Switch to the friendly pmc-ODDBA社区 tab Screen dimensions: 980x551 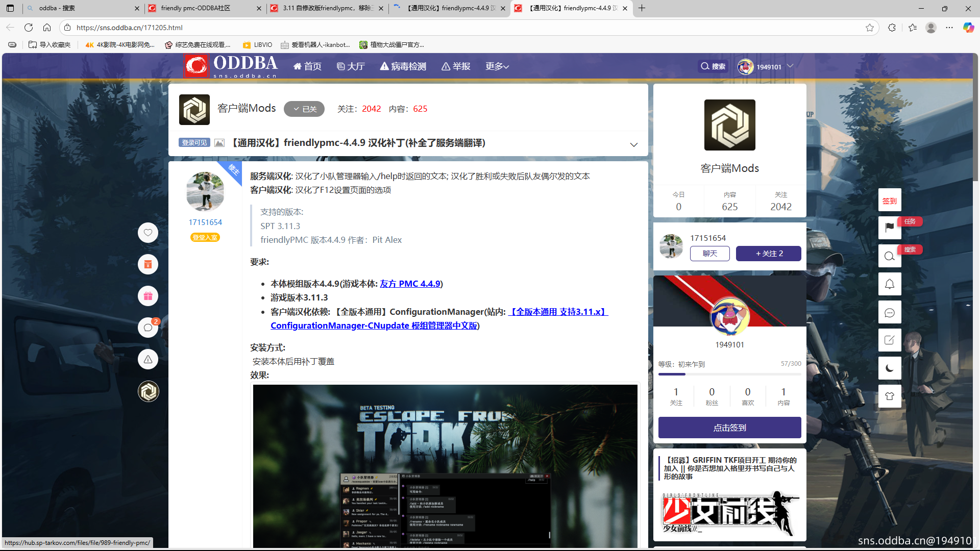point(205,8)
